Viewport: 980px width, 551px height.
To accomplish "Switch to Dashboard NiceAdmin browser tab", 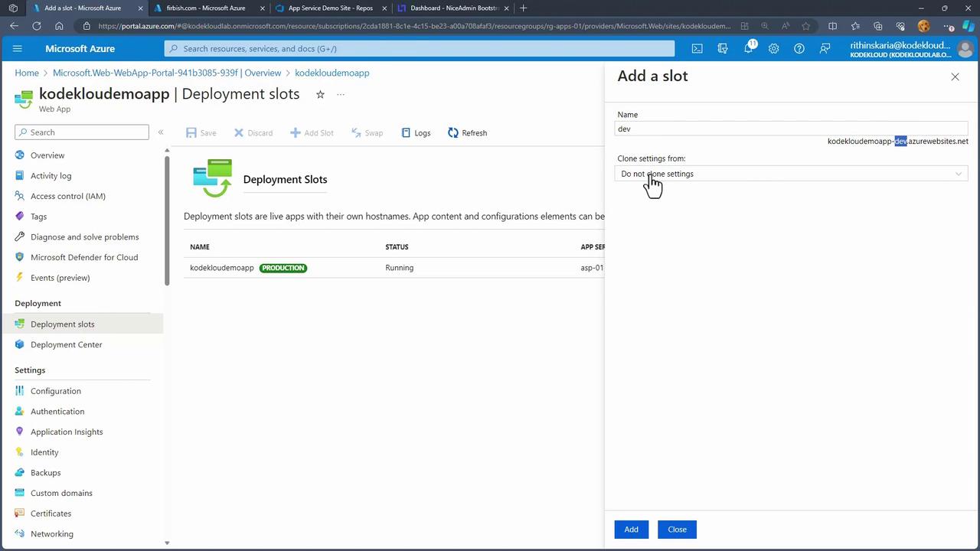I will (x=452, y=8).
